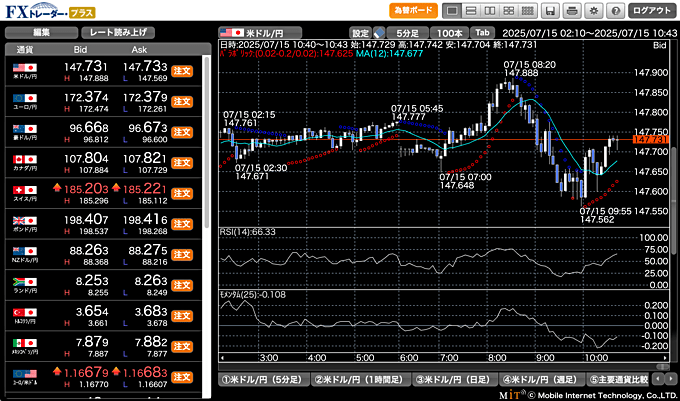The height and width of the screenshot is (401, 680).
Task: Click the CHF/JPY flag icon
Action: 25,190
